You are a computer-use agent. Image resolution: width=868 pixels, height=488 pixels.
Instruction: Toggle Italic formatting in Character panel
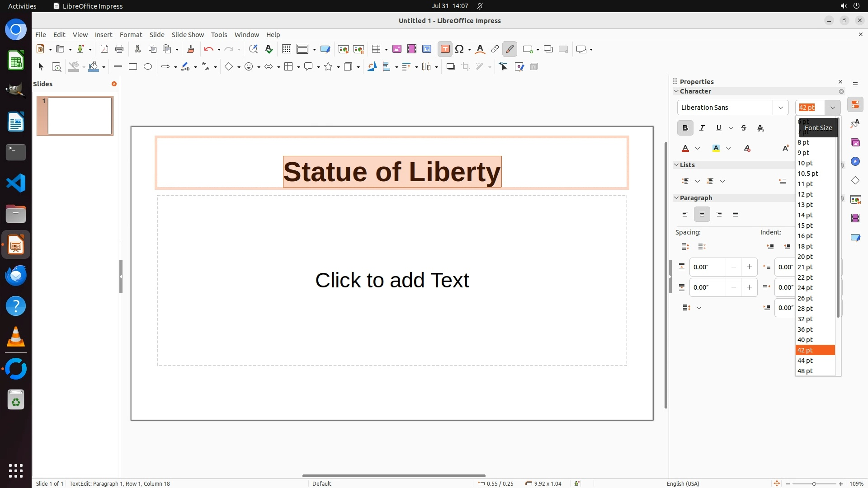click(702, 128)
